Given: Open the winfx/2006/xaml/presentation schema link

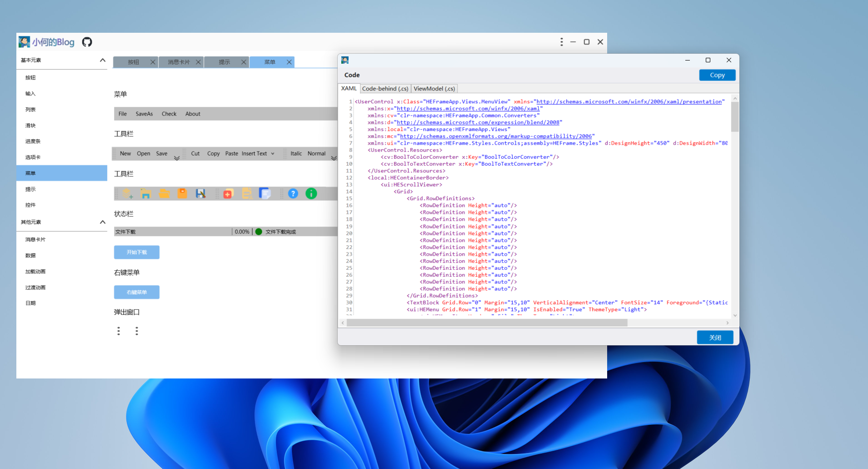Looking at the screenshot, I should 629,102.
